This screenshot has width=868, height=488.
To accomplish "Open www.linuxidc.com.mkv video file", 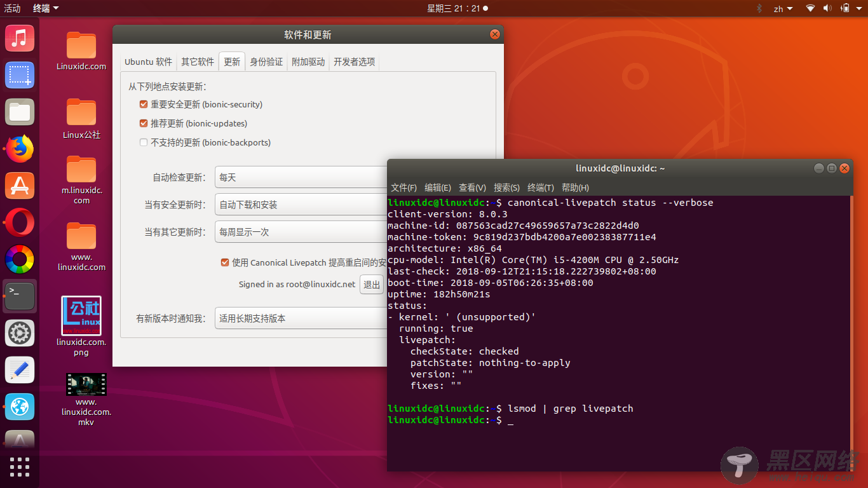I will [86, 400].
